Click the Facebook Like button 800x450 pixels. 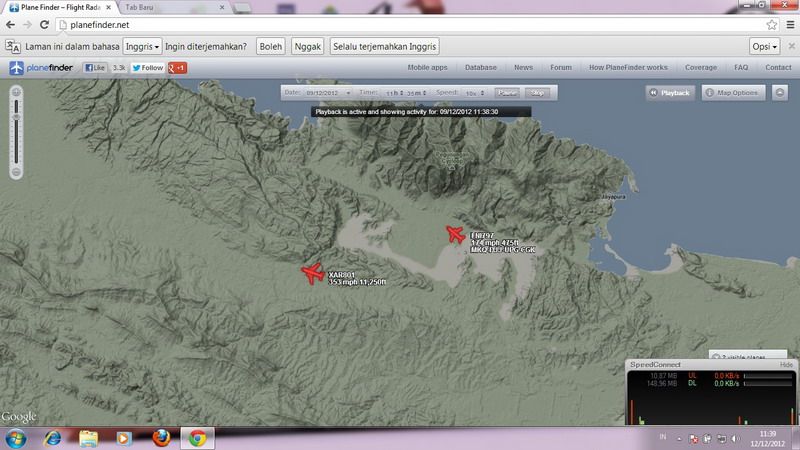pyautogui.click(x=97, y=68)
